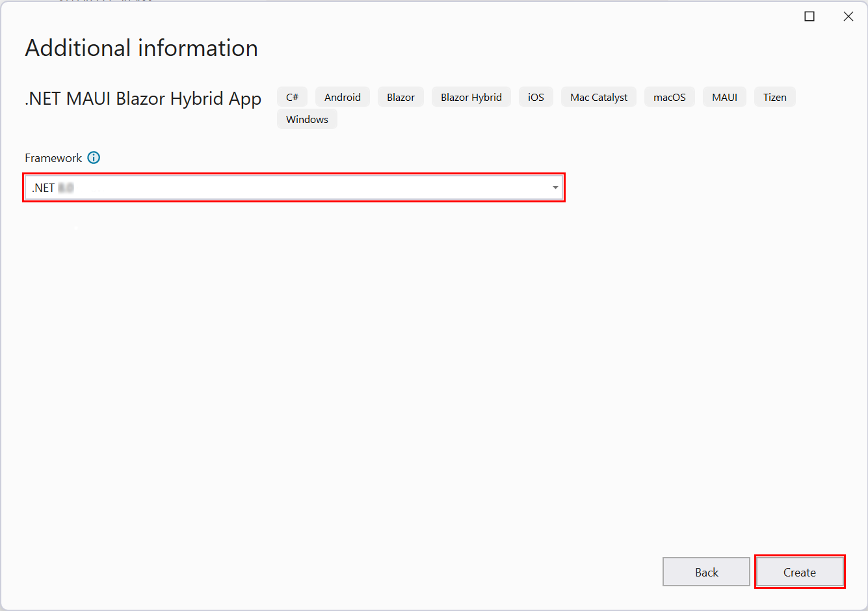Select the C# project tag
The width and height of the screenshot is (868, 611).
tap(292, 96)
